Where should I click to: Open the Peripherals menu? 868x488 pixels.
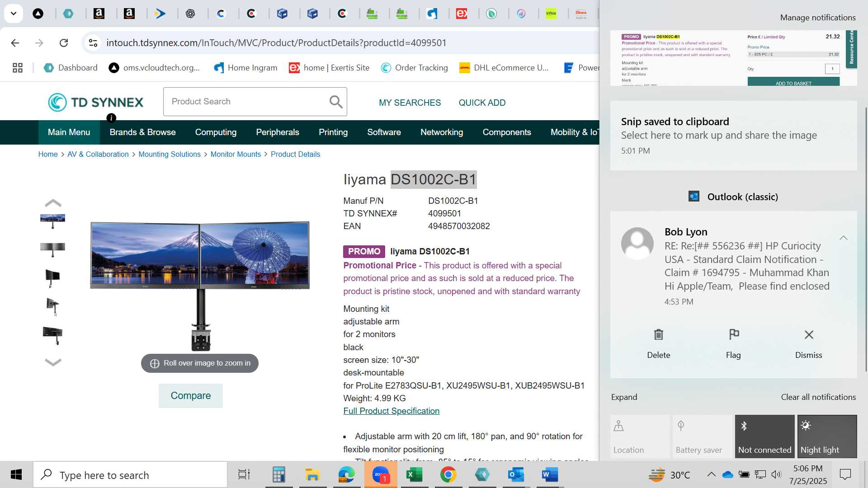click(278, 132)
